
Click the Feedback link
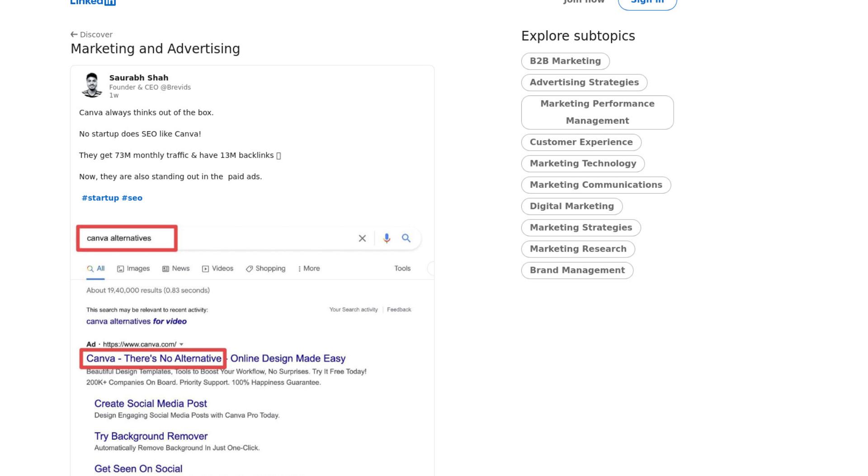pyautogui.click(x=399, y=309)
